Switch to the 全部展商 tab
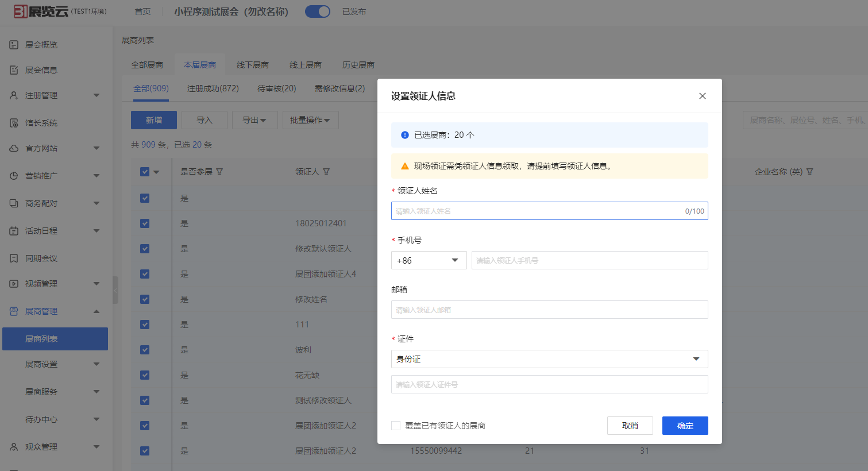This screenshot has height=471, width=868. [147, 65]
